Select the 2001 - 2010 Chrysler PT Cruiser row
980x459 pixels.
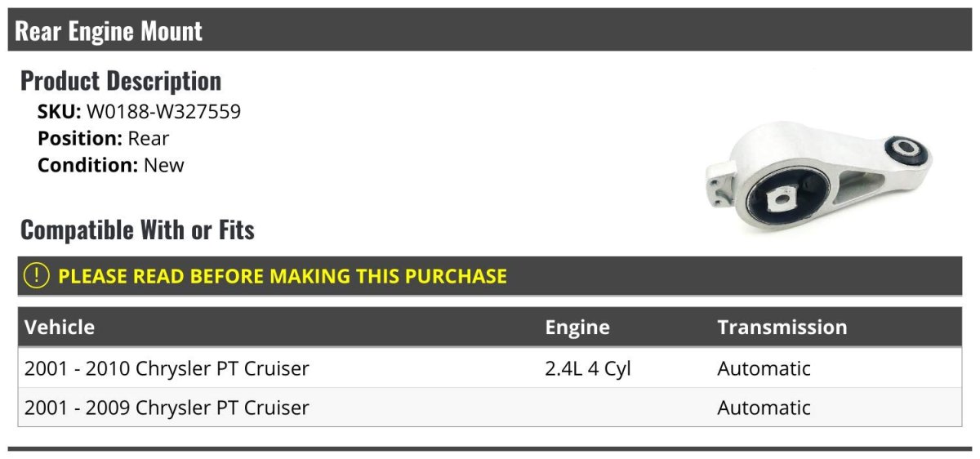(x=167, y=368)
